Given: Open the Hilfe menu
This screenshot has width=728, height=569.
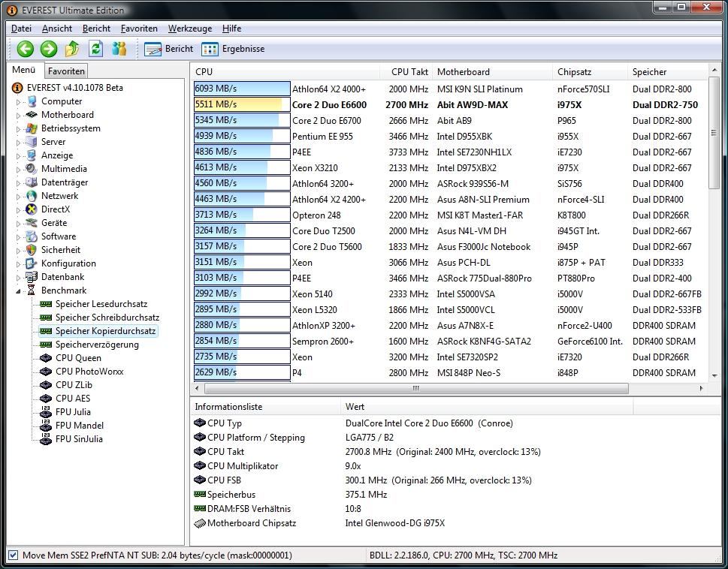Looking at the screenshot, I should click(231, 29).
